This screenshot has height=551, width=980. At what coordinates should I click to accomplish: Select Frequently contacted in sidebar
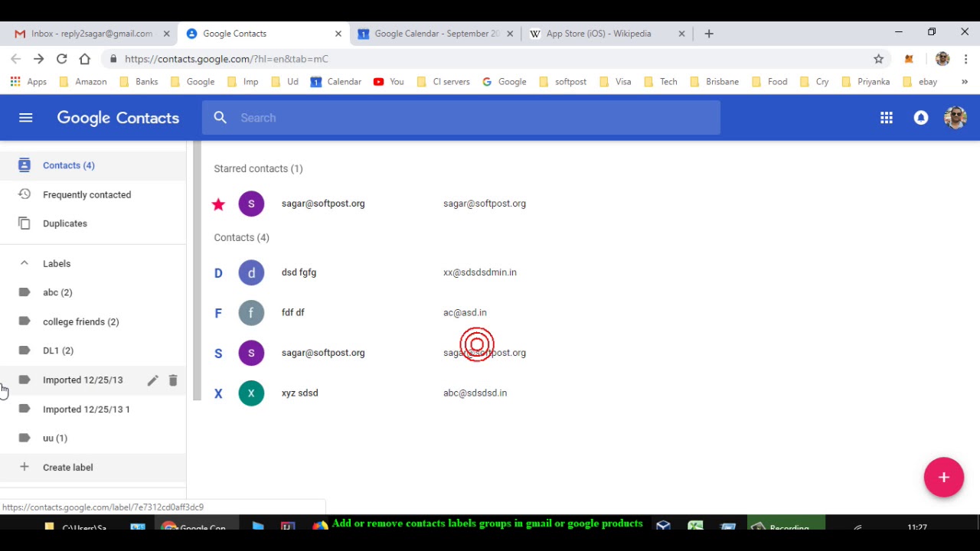[93, 194]
